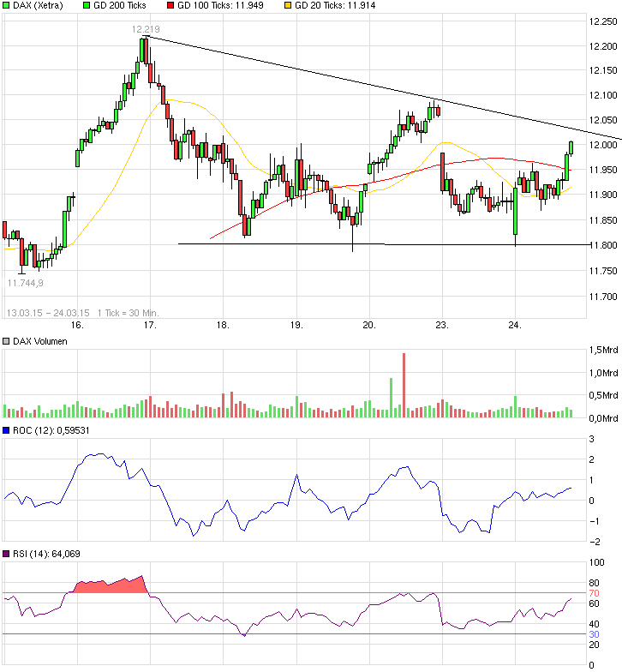Click the 0,0Mrd volume axis label
The height and width of the screenshot is (672, 622).
[603, 418]
